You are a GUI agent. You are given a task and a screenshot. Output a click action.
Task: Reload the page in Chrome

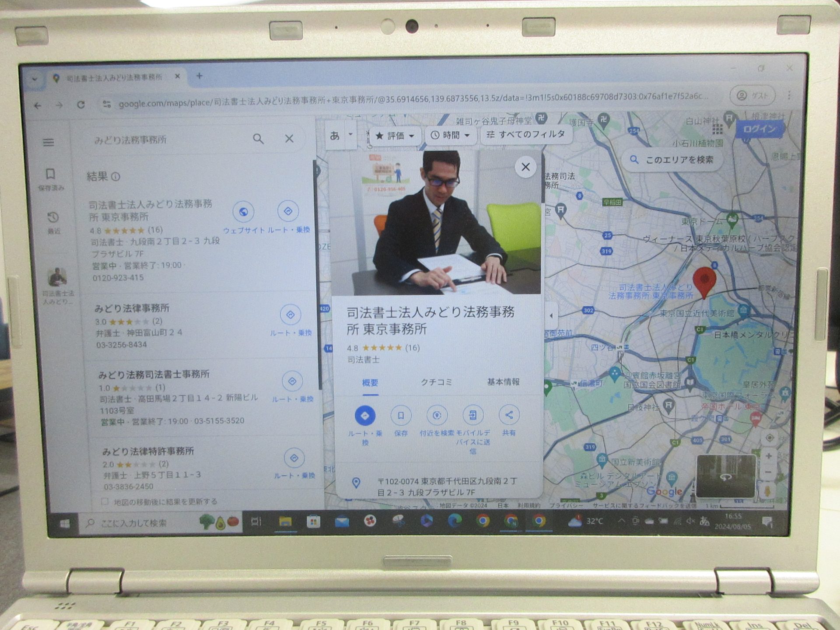(x=81, y=105)
